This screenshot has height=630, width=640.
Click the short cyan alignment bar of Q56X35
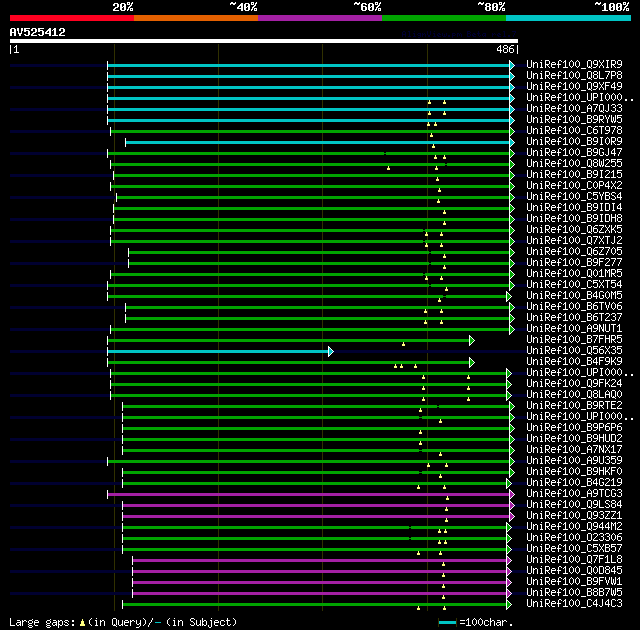(218, 351)
